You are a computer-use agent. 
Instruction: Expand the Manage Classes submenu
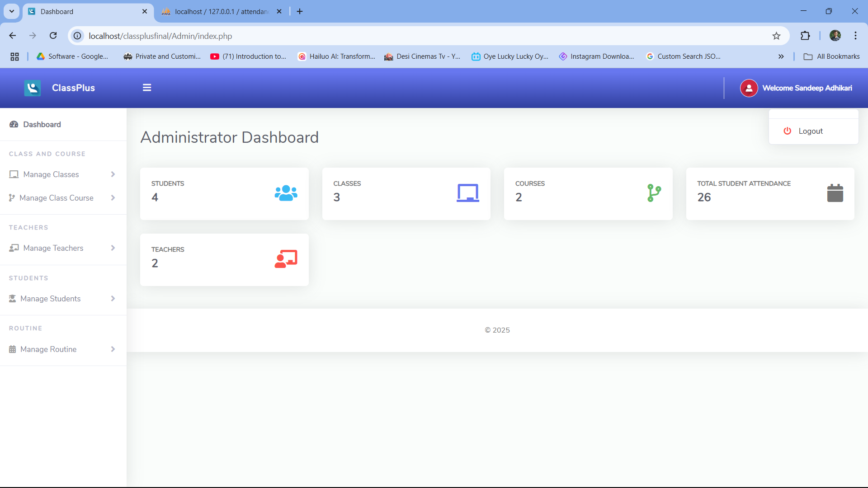point(113,174)
